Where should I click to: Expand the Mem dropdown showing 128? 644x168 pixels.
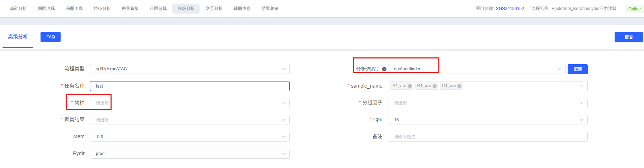pos(190,137)
